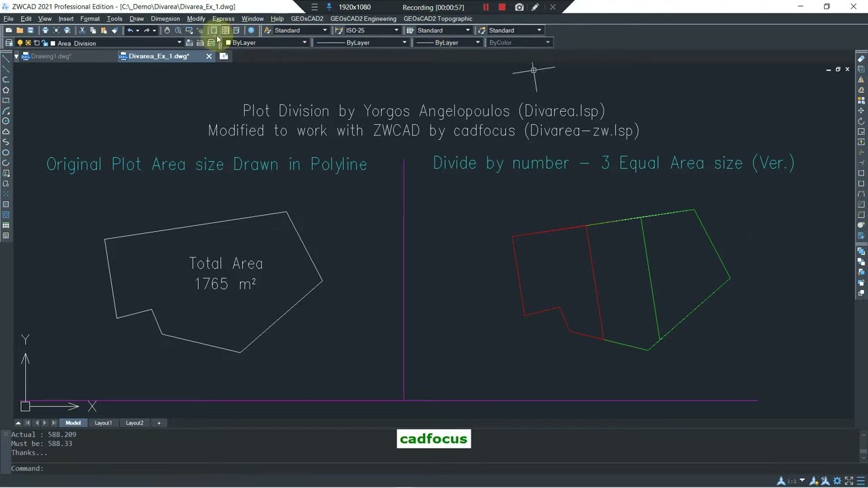Open the multileader style Standard dropdown
Screen dimensions: 868x488
click(539, 30)
